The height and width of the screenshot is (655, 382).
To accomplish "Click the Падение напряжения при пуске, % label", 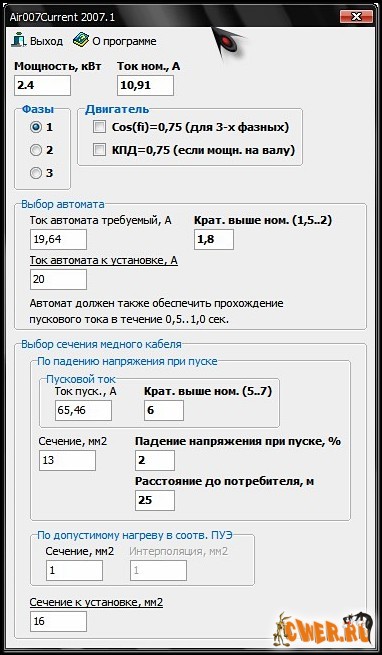I will pyautogui.click(x=238, y=442).
